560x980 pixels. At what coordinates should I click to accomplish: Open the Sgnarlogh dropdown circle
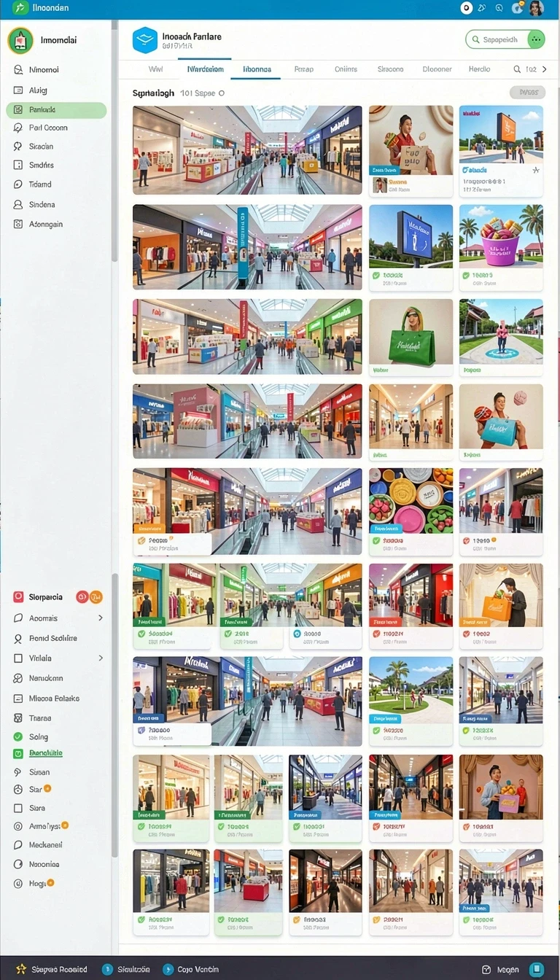pyautogui.click(x=222, y=93)
